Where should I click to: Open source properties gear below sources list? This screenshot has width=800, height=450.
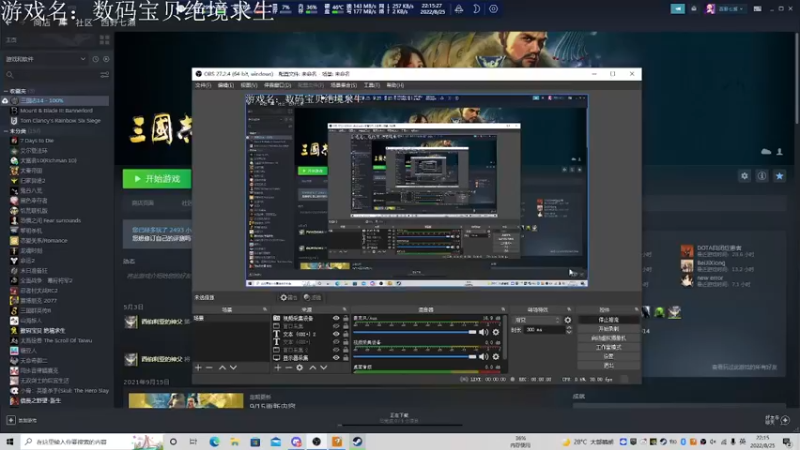(x=299, y=367)
